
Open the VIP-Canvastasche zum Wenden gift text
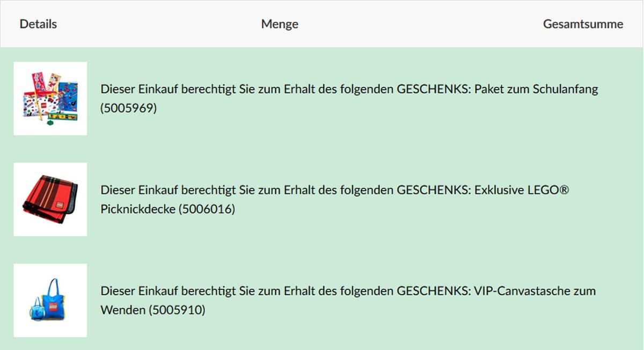(x=348, y=291)
